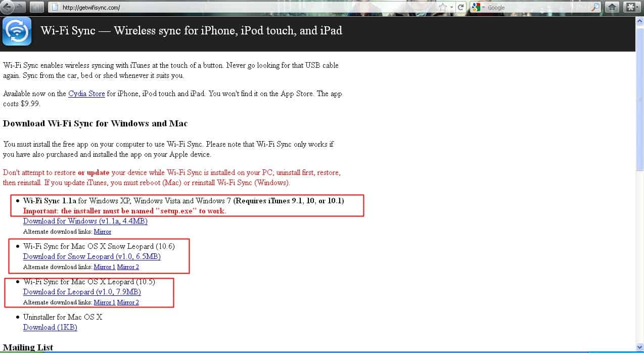Click the toolbar button beside Forward arrow
This screenshot has width=644, height=353.
[36, 7]
